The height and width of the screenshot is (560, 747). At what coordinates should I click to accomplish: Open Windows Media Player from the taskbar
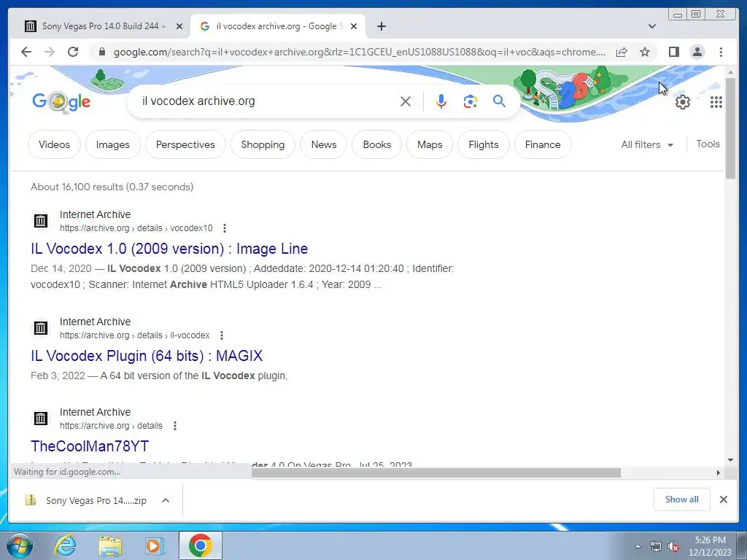(154, 546)
